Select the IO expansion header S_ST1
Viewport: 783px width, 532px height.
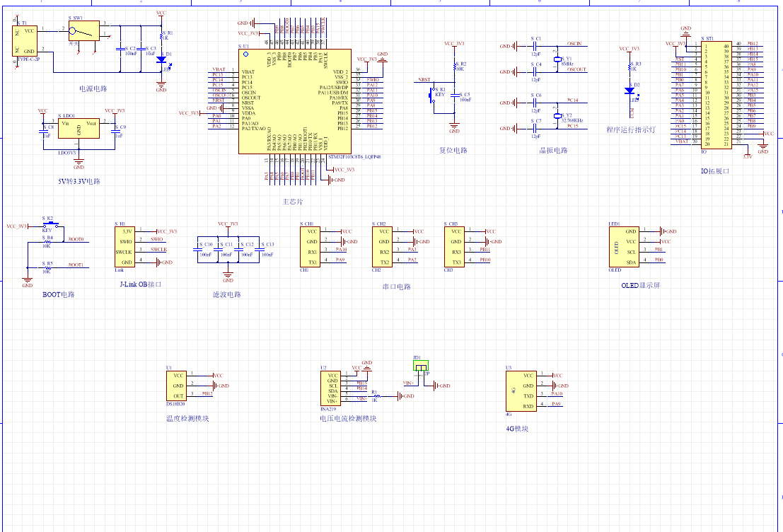717,95
